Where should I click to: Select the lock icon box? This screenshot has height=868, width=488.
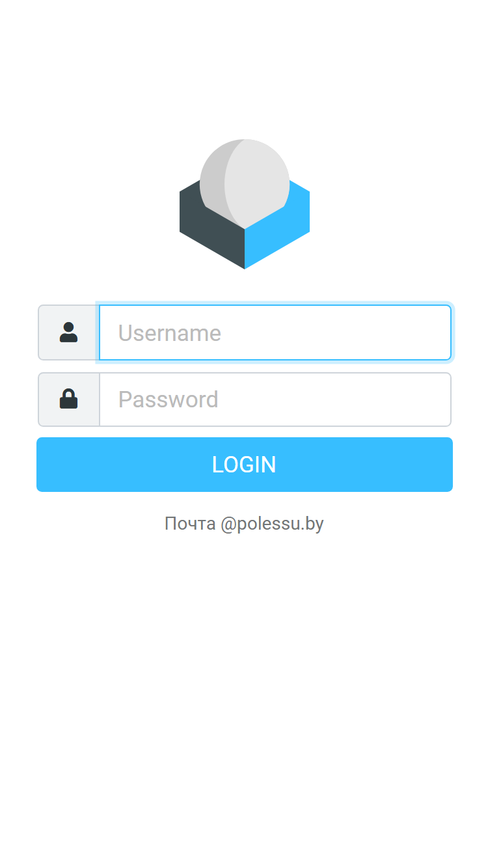tap(69, 400)
